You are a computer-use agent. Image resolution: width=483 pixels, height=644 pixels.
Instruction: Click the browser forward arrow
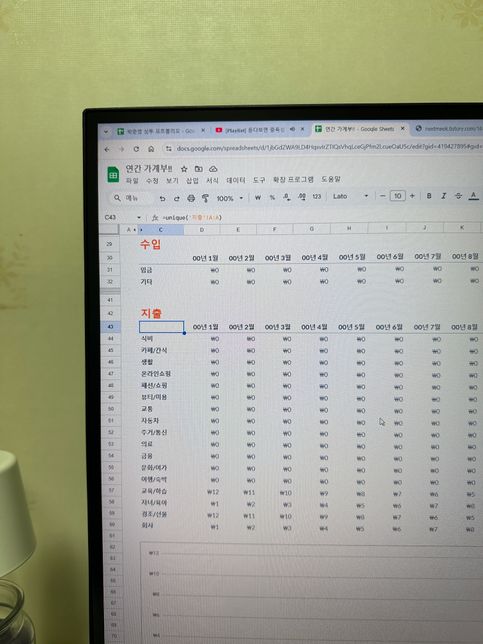tap(121, 150)
